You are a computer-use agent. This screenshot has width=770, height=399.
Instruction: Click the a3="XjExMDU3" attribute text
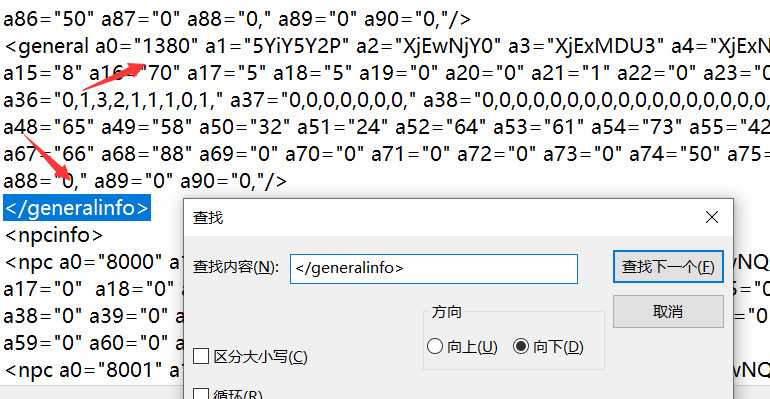(586, 46)
